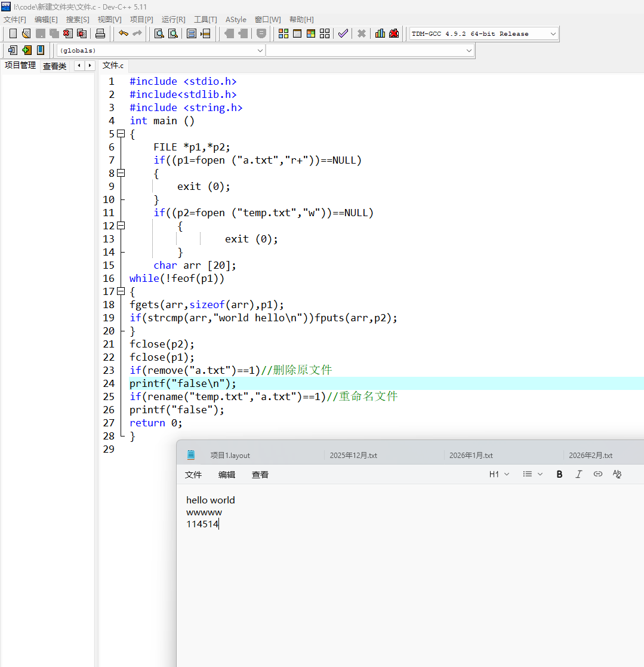Run Syntax Check with the checkmark icon
This screenshot has height=667, width=644.
[343, 33]
